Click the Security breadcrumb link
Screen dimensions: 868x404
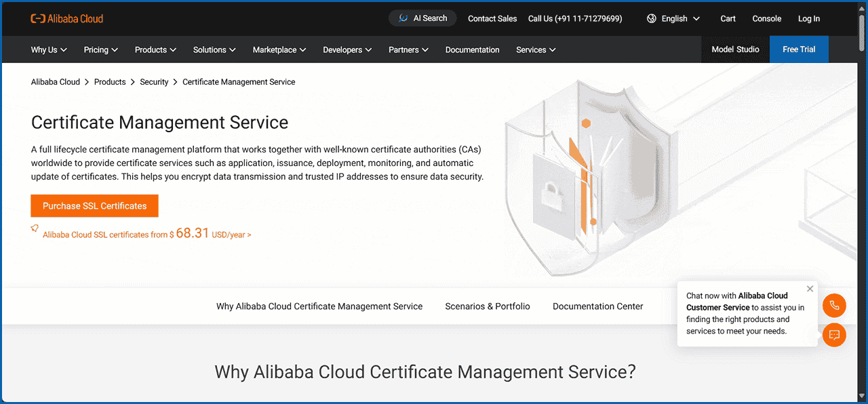[154, 82]
